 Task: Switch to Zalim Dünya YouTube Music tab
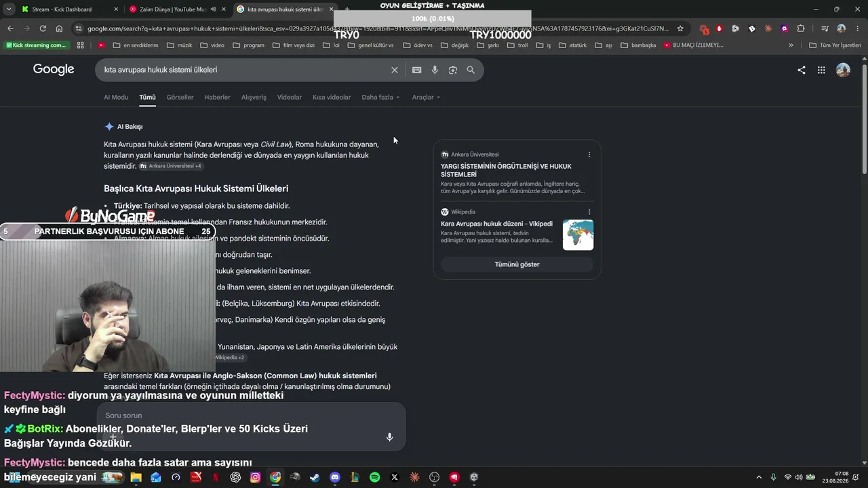click(178, 9)
